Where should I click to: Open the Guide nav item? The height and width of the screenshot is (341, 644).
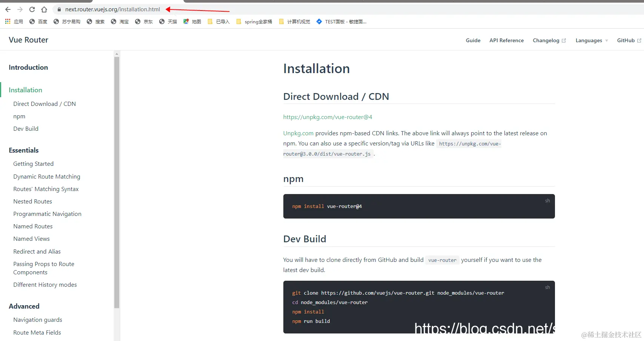tap(473, 40)
